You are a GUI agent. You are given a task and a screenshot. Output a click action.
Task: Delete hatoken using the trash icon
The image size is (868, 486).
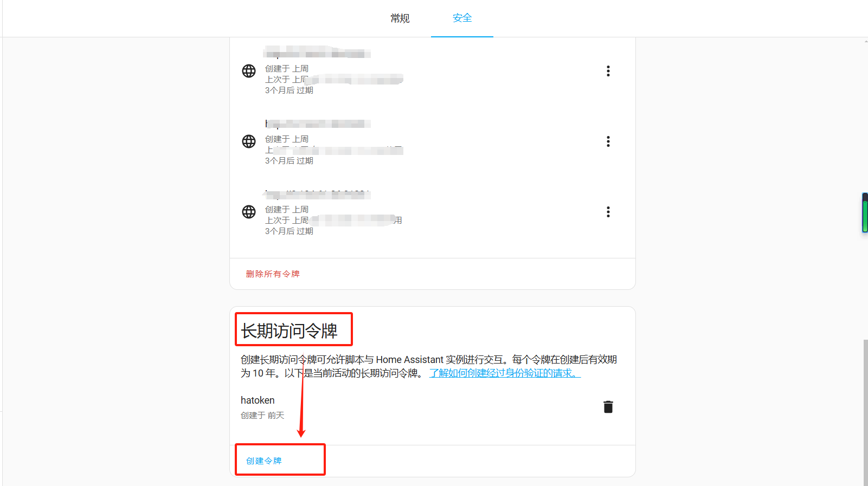[608, 407]
